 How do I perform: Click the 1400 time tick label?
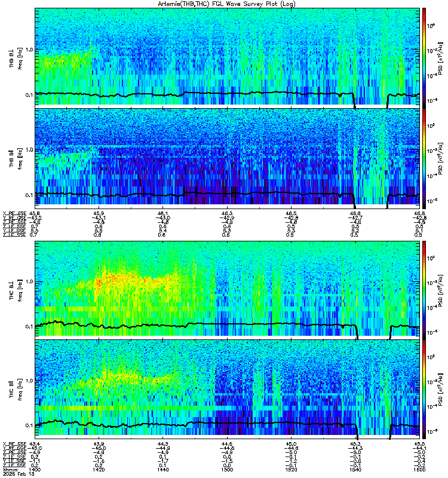tap(35, 470)
